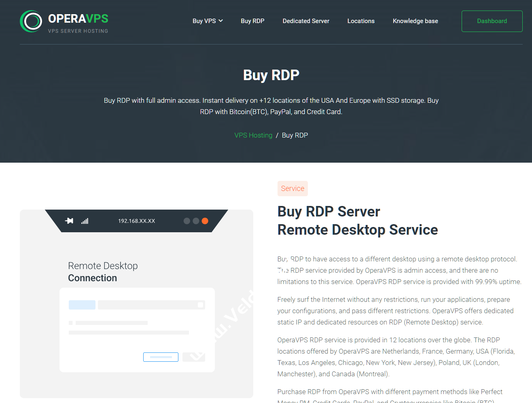Click the 192.168.XX.XX address text
This screenshot has width=532, height=403.
(x=136, y=221)
